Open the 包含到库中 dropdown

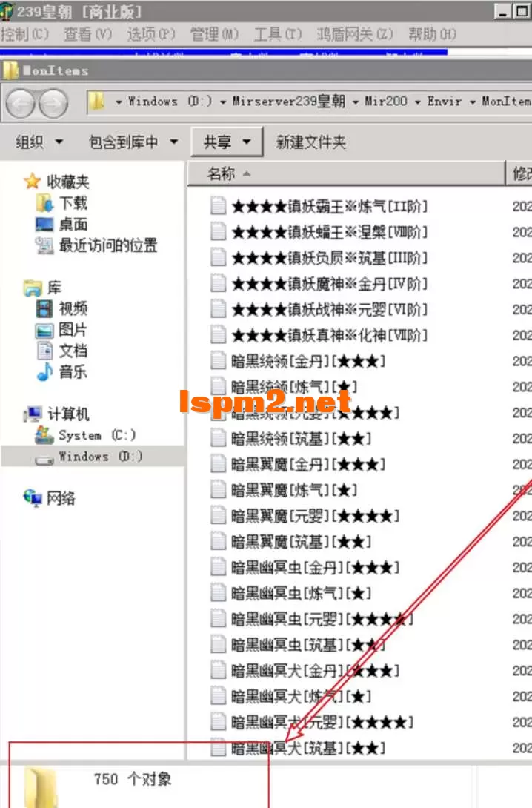coord(133,142)
